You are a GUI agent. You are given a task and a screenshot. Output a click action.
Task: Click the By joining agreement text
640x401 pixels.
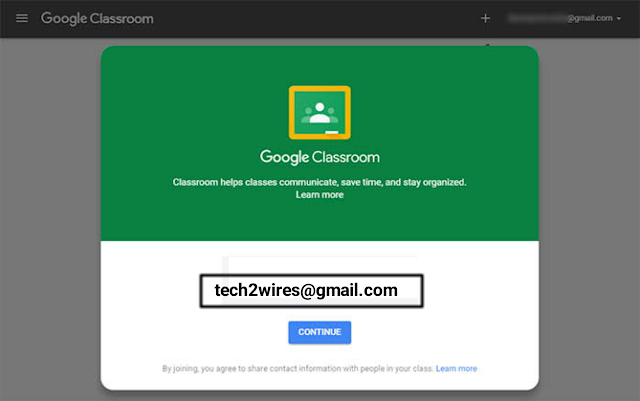[298, 368]
